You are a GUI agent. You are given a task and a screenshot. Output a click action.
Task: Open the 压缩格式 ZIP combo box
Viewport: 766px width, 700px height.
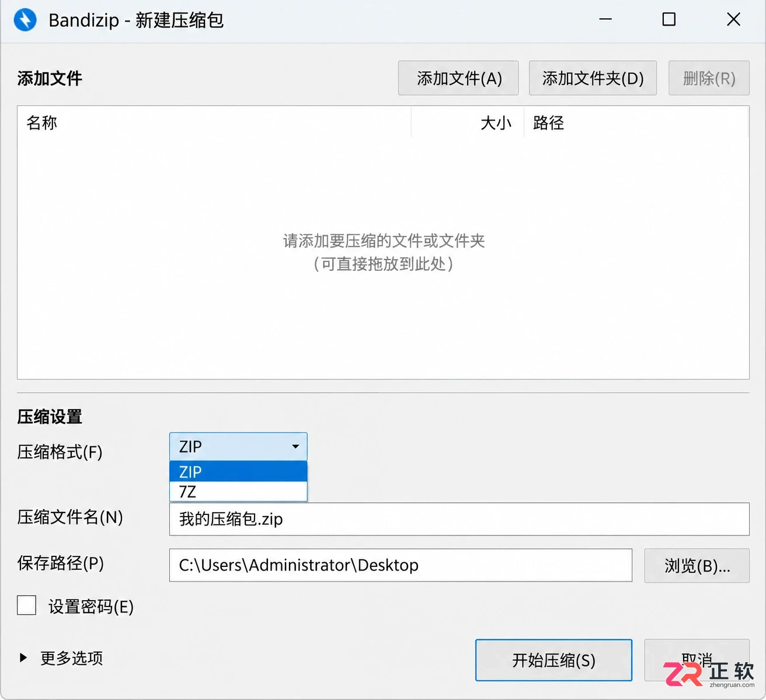[238, 447]
